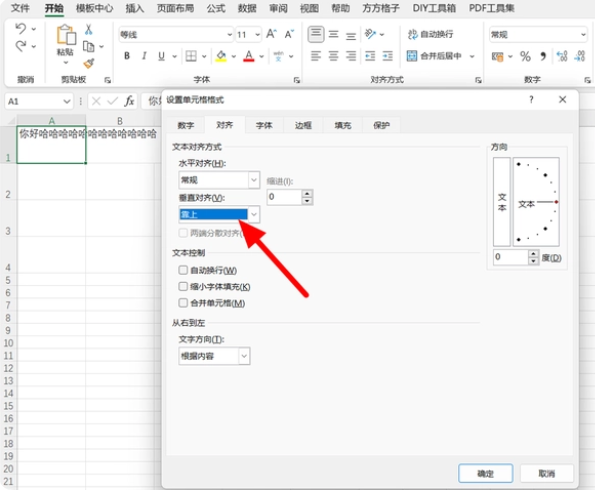Click the percent style icon
Screen dimensions: 595x500
[x=525, y=57]
